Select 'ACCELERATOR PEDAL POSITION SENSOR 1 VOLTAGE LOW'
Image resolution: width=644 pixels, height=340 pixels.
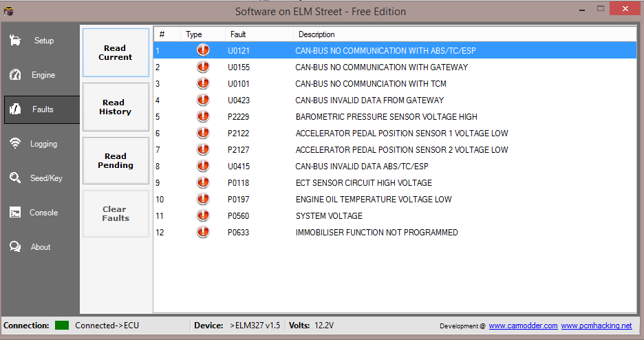[x=402, y=134]
